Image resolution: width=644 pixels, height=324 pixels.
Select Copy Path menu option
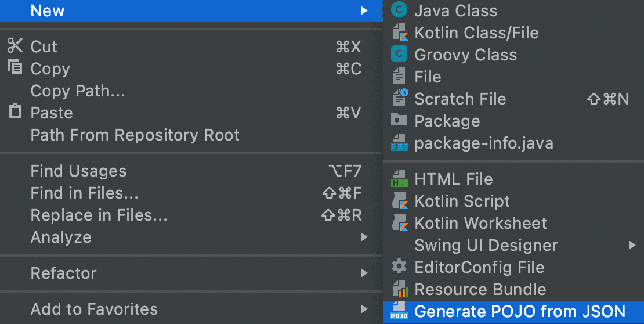pos(78,91)
